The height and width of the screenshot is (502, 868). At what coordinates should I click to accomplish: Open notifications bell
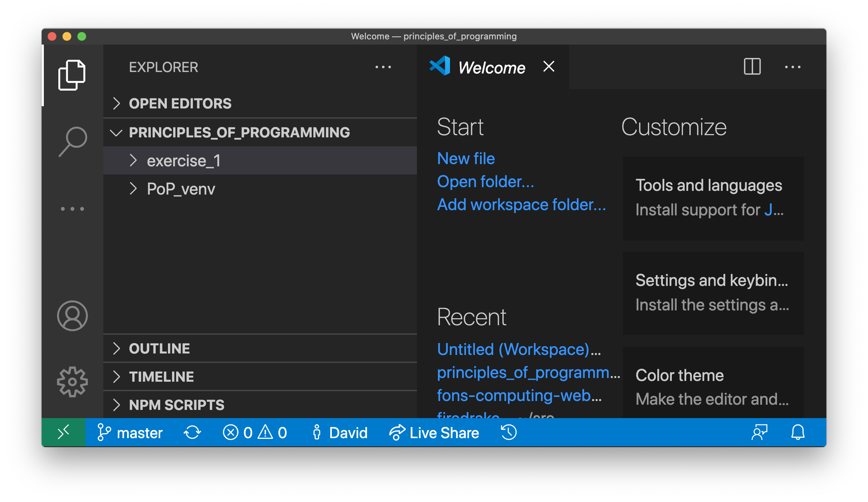[798, 433]
